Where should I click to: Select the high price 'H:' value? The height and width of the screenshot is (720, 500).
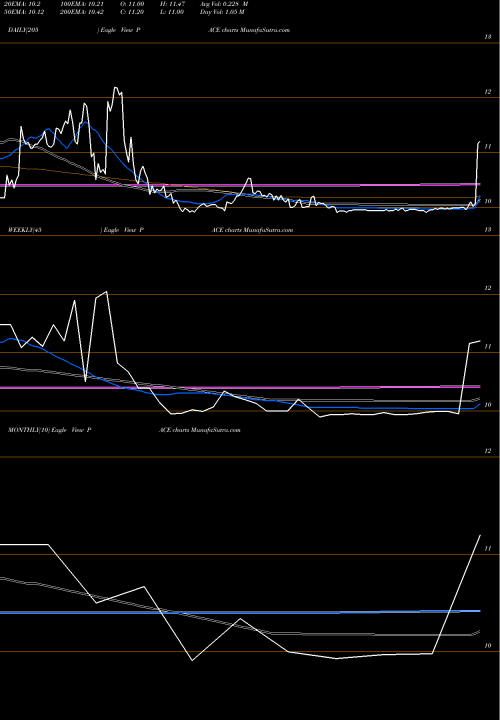coord(172,4)
